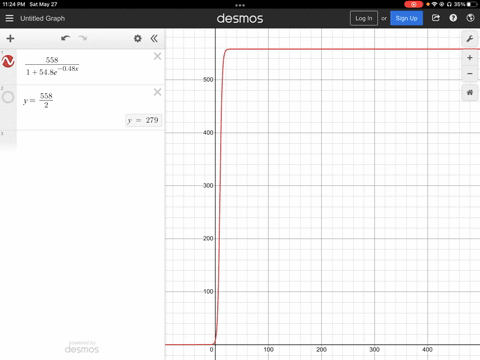480x360 pixels.
Task: Collapse the expression list panel
Action: click(154, 39)
